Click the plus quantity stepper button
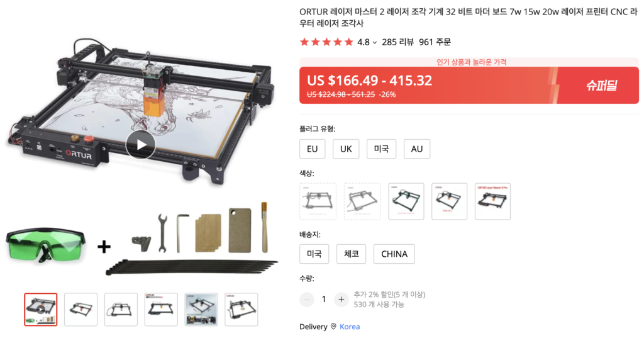The width and height of the screenshot is (644, 338). pos(341,300)
